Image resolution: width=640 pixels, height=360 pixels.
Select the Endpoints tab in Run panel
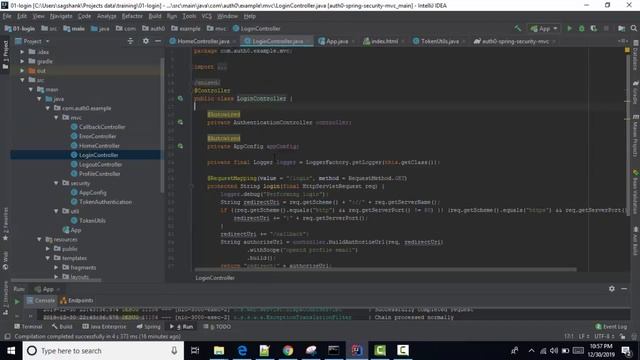(77, 300)
